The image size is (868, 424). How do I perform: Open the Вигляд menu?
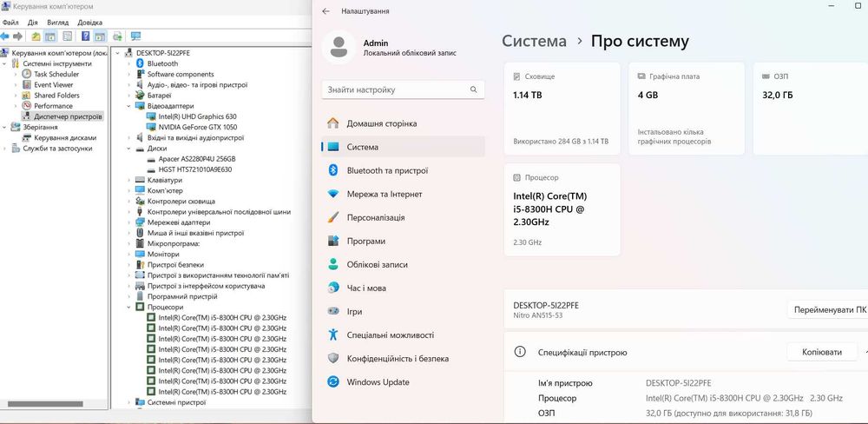(57, 23)
